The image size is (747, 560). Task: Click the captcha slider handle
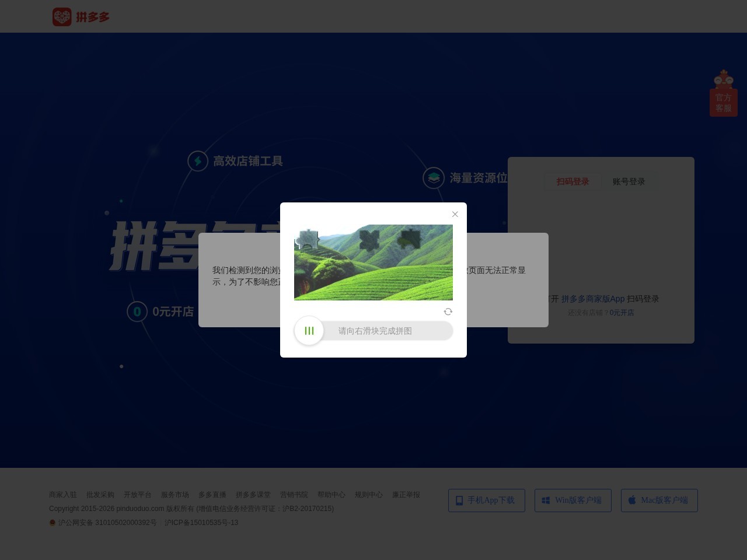tap(309, 331)
